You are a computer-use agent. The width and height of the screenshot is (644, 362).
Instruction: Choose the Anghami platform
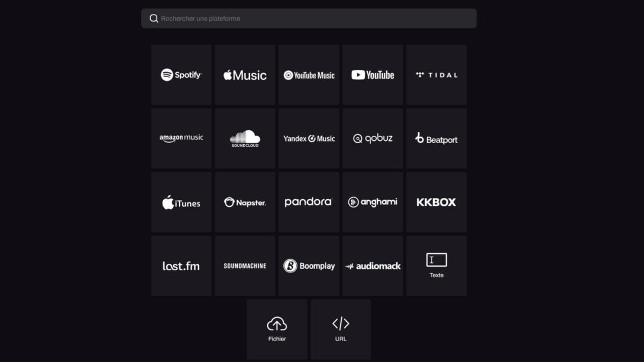pos(372,202)
